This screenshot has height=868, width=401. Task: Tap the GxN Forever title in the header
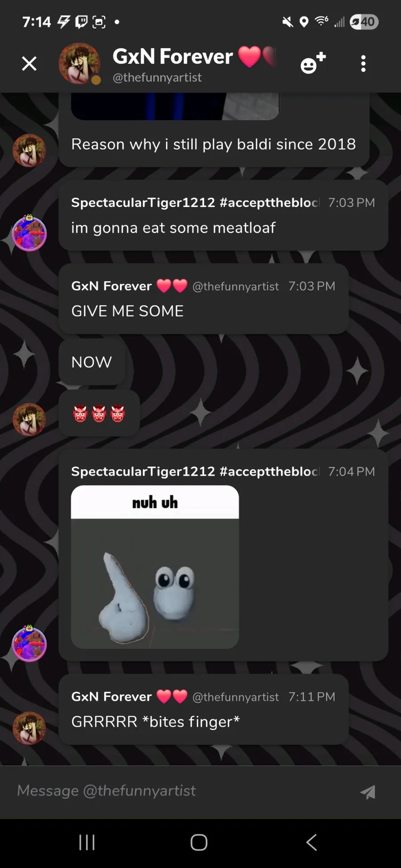click(172, 57)
